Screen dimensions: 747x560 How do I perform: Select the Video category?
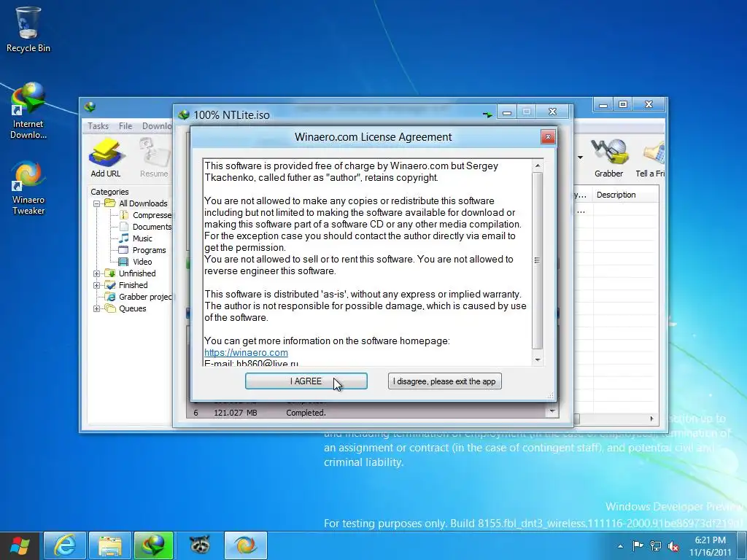click(x=142, y=262)
